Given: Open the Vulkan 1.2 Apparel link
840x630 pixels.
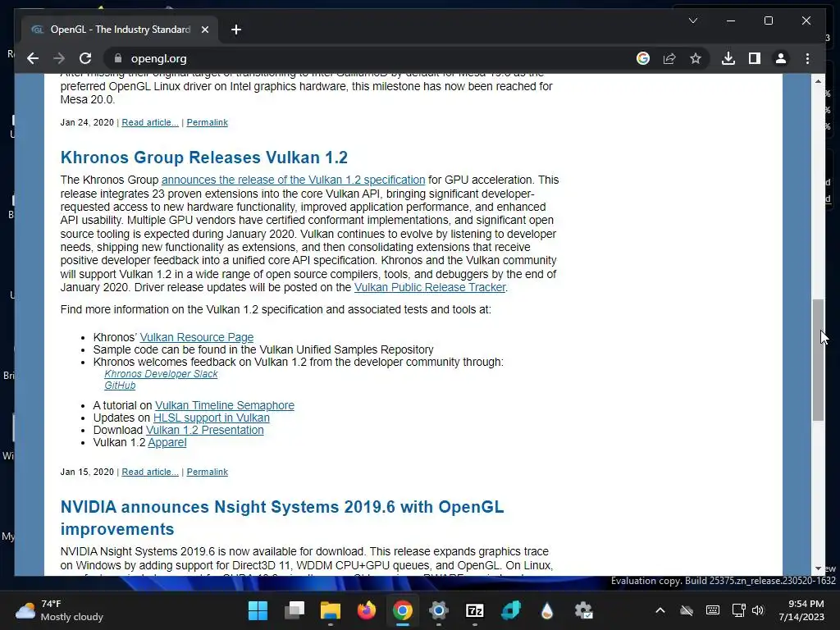Looking at the screenshot, I should click(x=167, y=442).
